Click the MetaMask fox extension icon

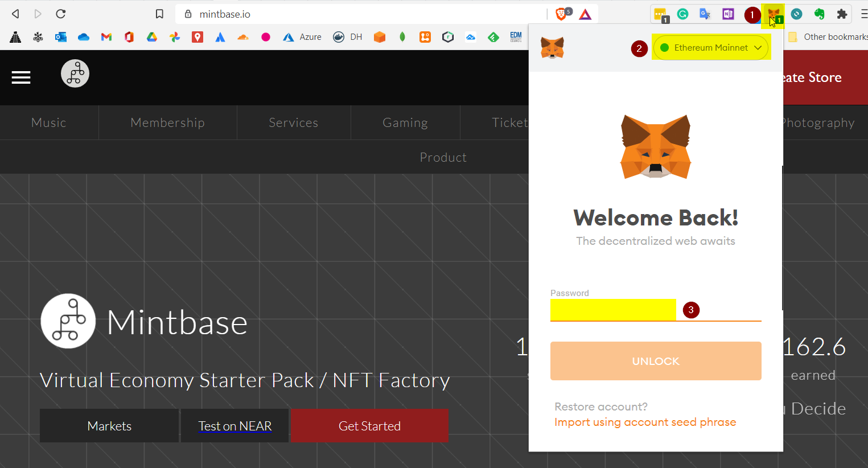pyautogui.click(x=774, y=14)
